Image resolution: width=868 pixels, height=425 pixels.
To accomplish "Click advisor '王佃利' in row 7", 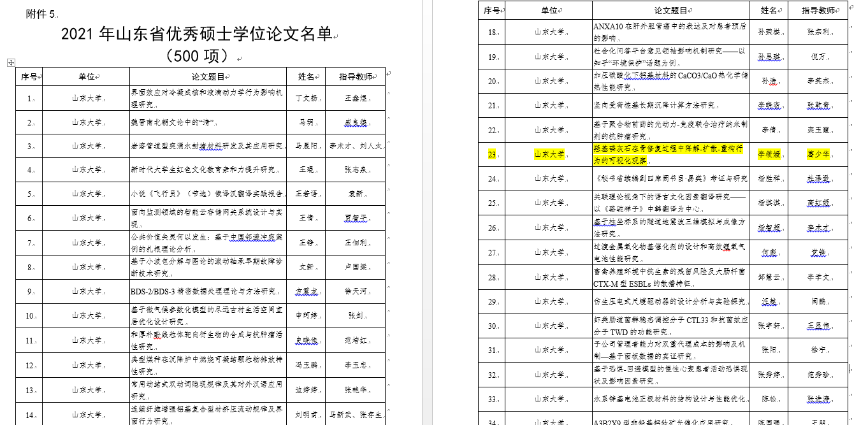I will tap(356, 243).
